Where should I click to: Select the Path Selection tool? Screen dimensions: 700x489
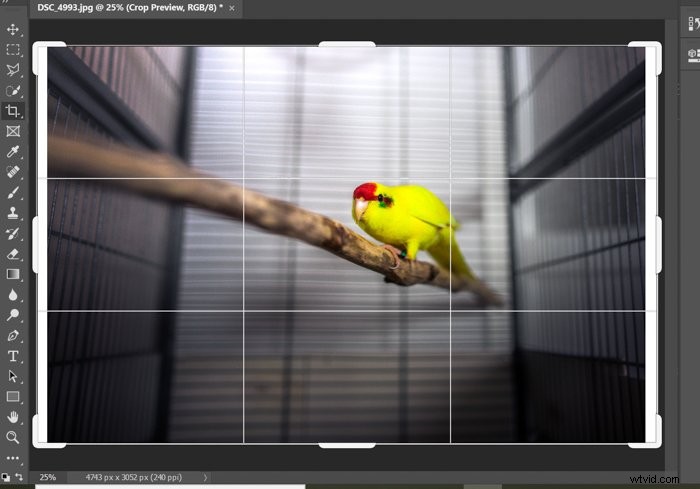point(12,376)
